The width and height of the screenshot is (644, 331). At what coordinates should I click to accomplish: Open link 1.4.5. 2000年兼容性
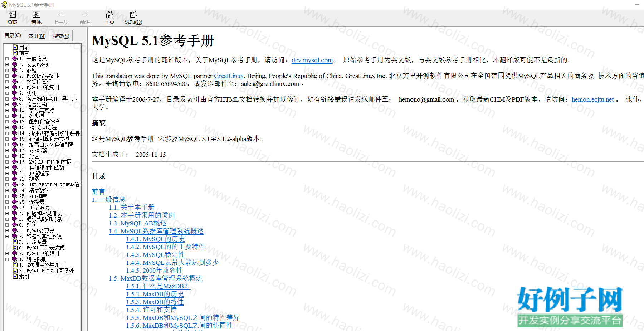click(155, 271)
